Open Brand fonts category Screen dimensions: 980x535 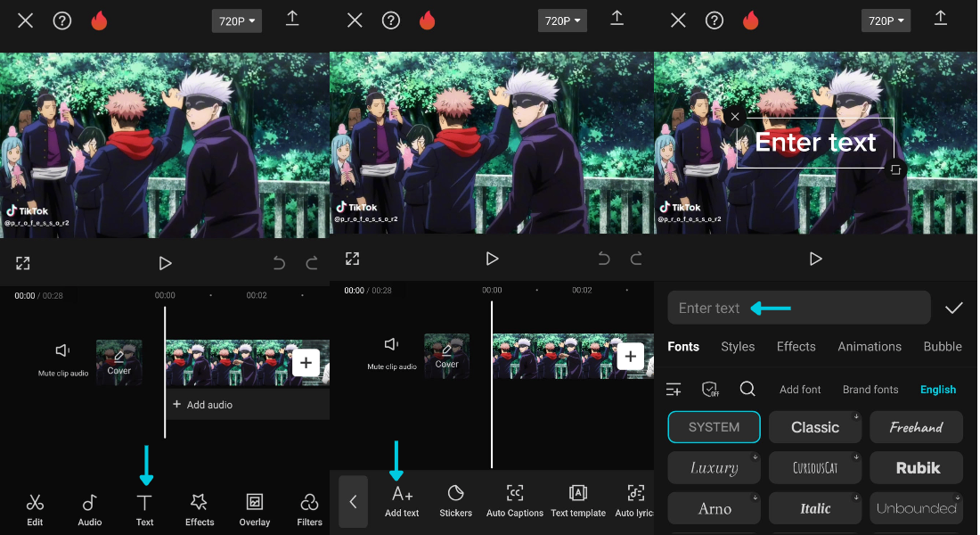pos(870,389)
